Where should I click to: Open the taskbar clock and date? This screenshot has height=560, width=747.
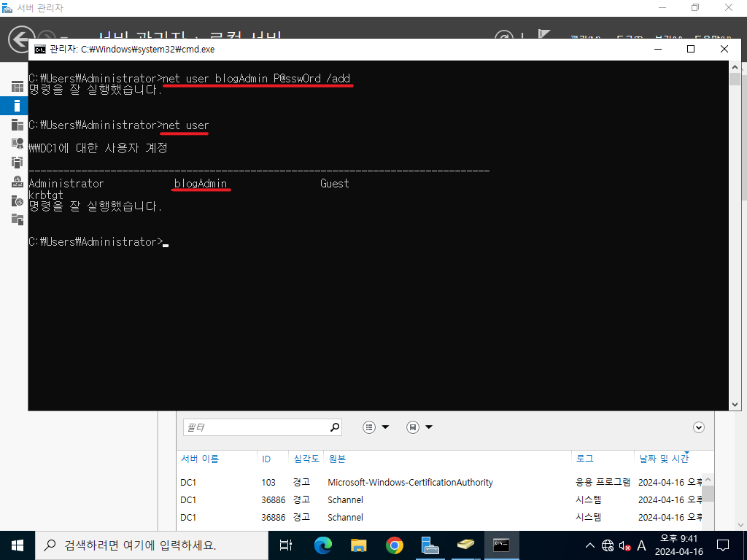[x=679, y=545]
